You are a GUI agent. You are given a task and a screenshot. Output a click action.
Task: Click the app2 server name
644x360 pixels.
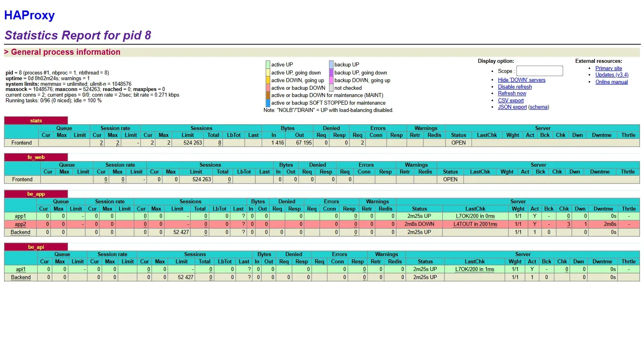coord(20,224)
